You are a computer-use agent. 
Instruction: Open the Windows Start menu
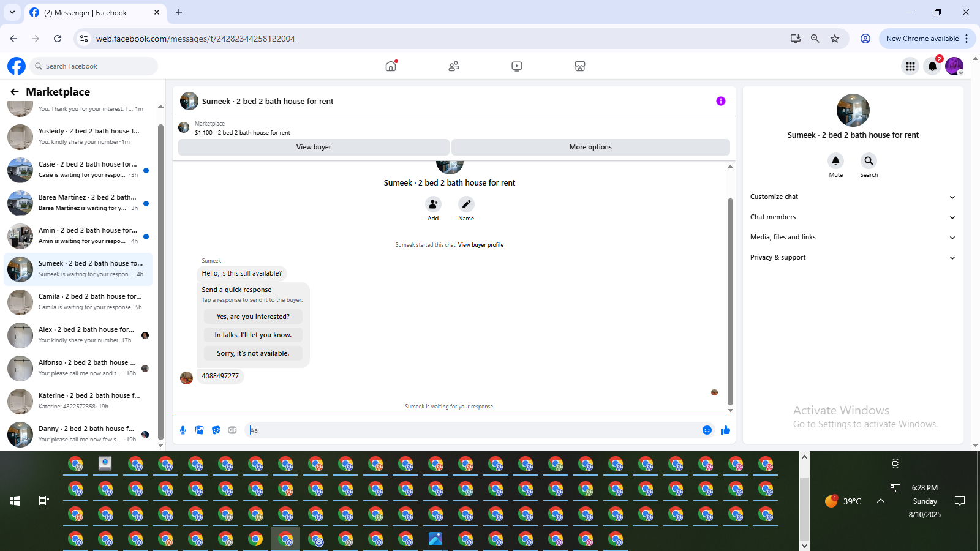(x=15, y=501)
